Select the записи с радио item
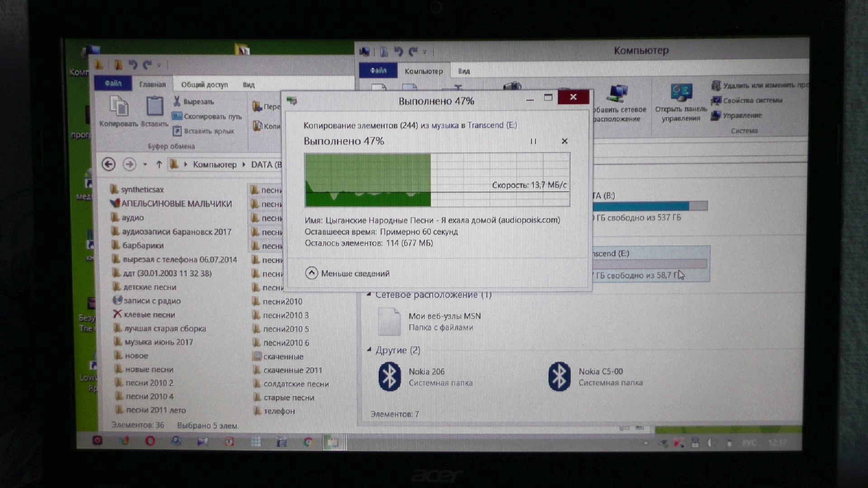 click(x=146, y=300)
